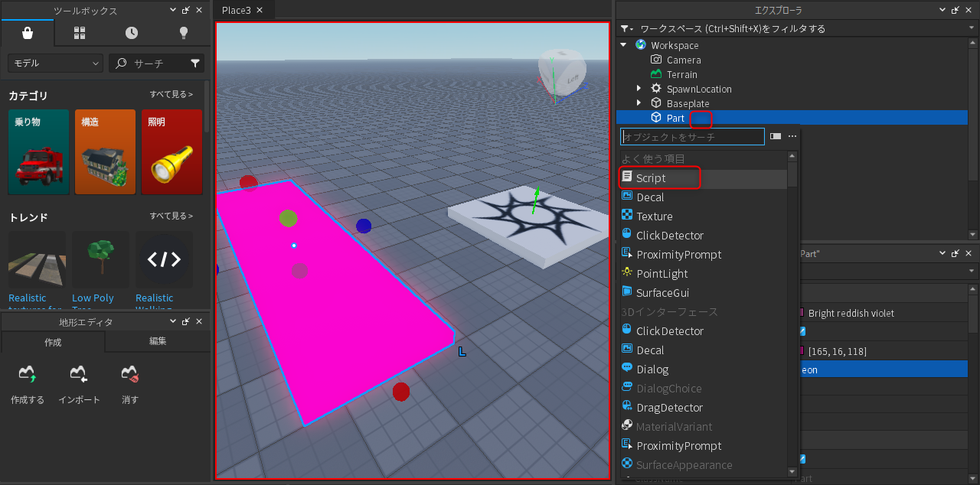Switch to the 編集 tab in terrain editor
Screen dimensions: 980x485
[158, 341]
